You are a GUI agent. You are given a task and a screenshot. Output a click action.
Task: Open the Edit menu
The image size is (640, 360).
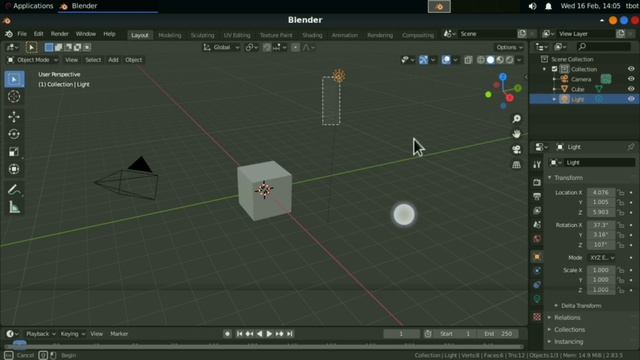pyautogui.click(x=38, y=34)
